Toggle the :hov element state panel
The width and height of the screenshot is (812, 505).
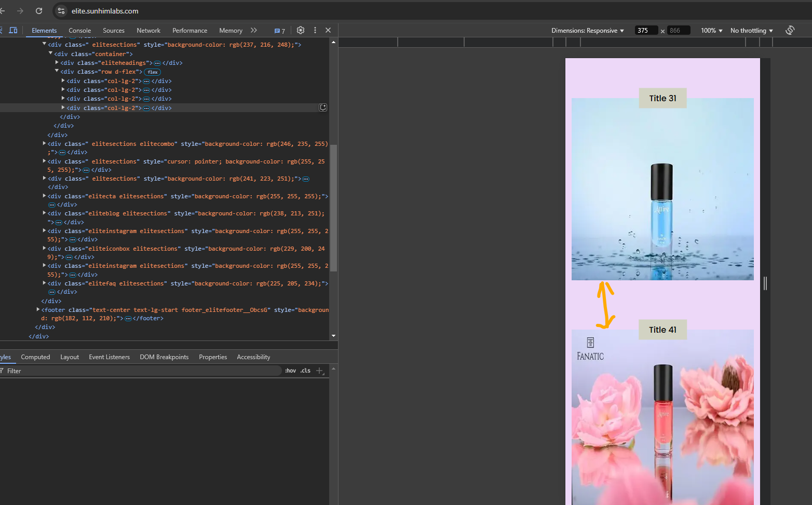tap(290, 371)
